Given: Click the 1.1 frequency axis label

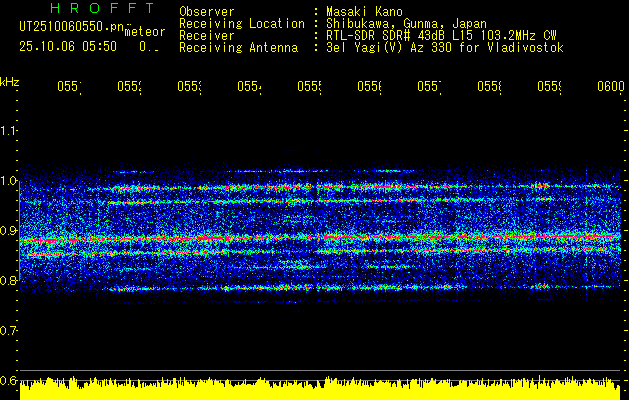Looking at the screenshot, I should tap(8, 130).
